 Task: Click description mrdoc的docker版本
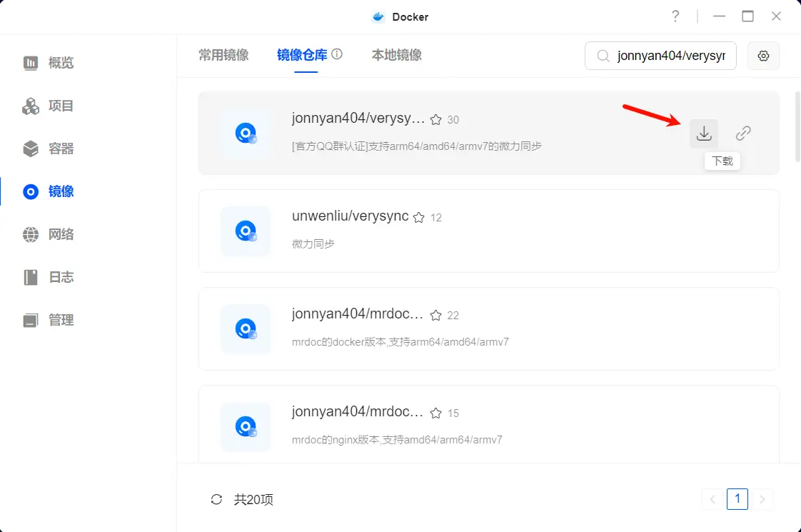tap(400, 342)
